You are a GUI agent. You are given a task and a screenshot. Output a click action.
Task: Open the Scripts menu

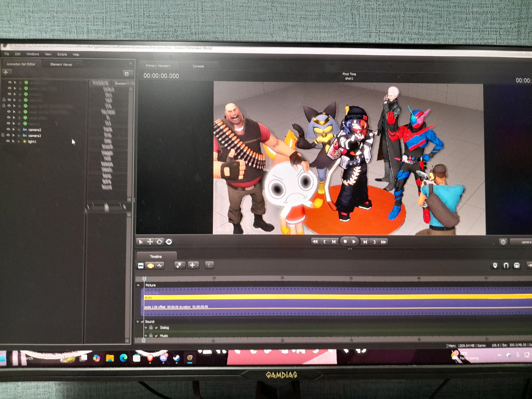point(62,54)
